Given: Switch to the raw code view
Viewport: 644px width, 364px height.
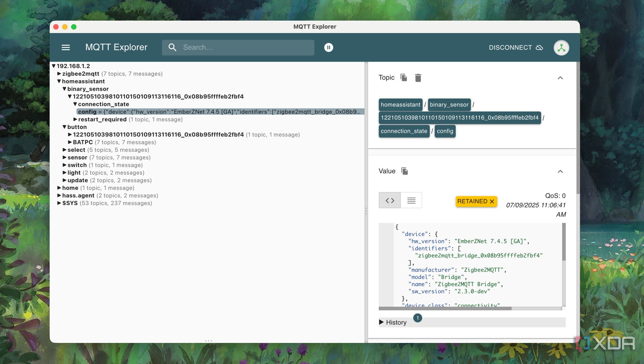Looking at the screenshot, I should (x=389, y=200).
